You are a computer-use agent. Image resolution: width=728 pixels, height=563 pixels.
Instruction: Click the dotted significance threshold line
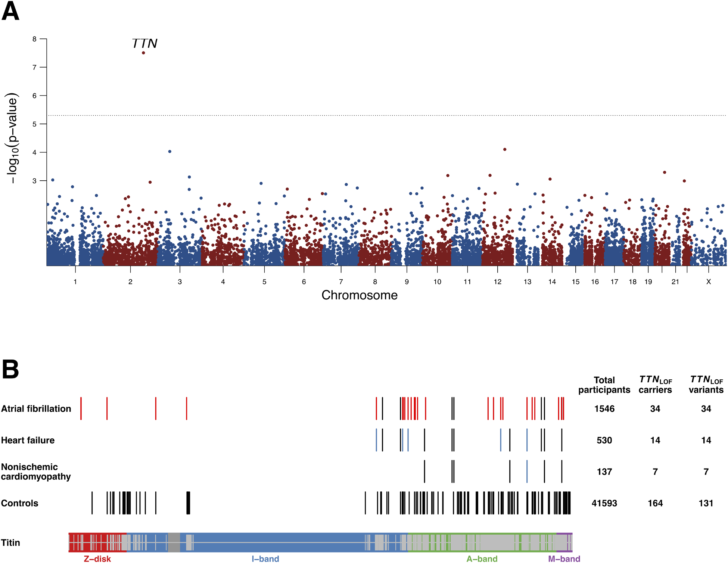tap(387, 115)
